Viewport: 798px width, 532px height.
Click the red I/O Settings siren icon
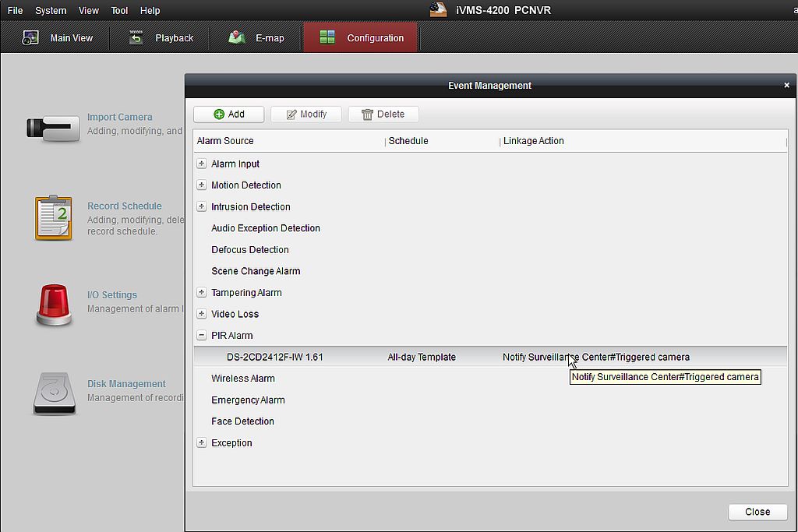click(54, 305)
